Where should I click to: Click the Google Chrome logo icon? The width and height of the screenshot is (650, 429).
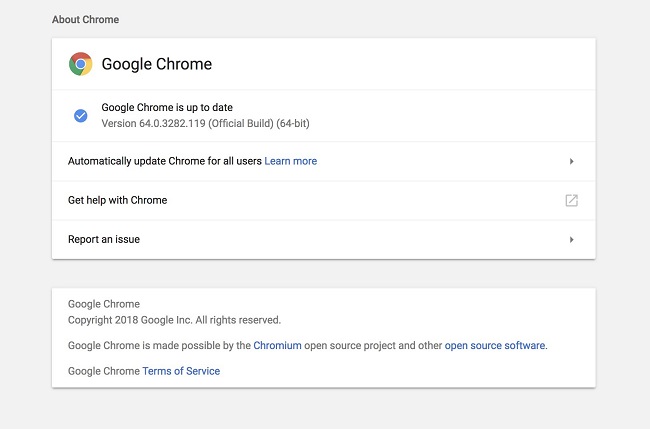[81, 64]
